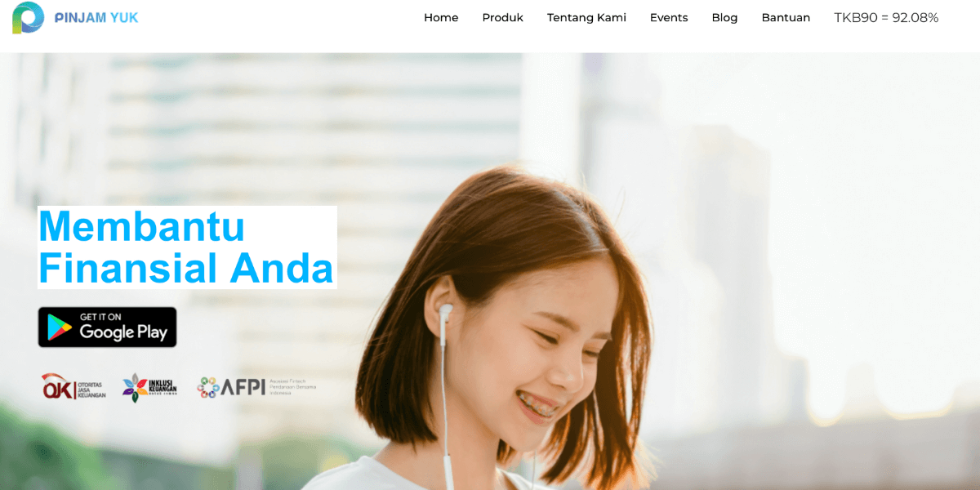
Task: Click the PINJAM YUK brand name text
Action: tap(96, 17)
